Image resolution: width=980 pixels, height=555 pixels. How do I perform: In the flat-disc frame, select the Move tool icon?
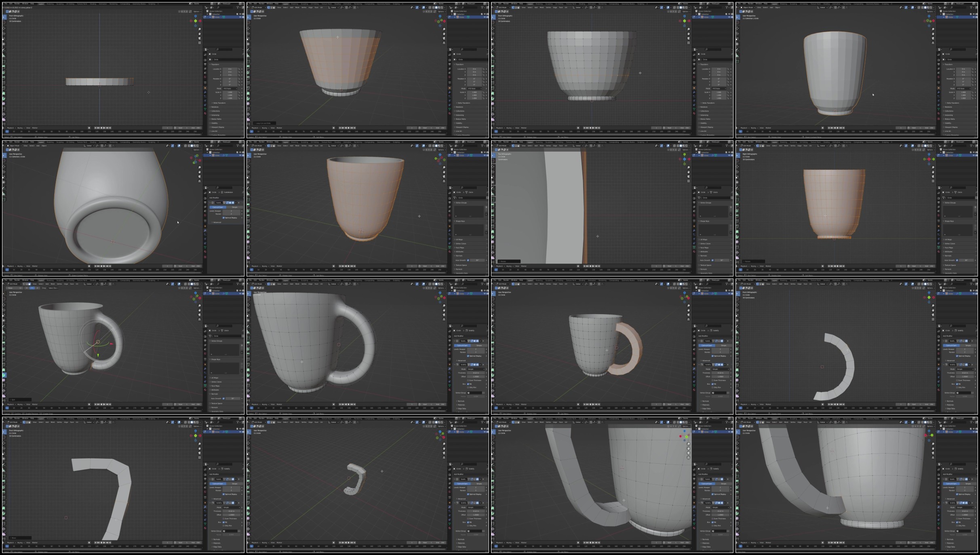[x=4, y=28]
